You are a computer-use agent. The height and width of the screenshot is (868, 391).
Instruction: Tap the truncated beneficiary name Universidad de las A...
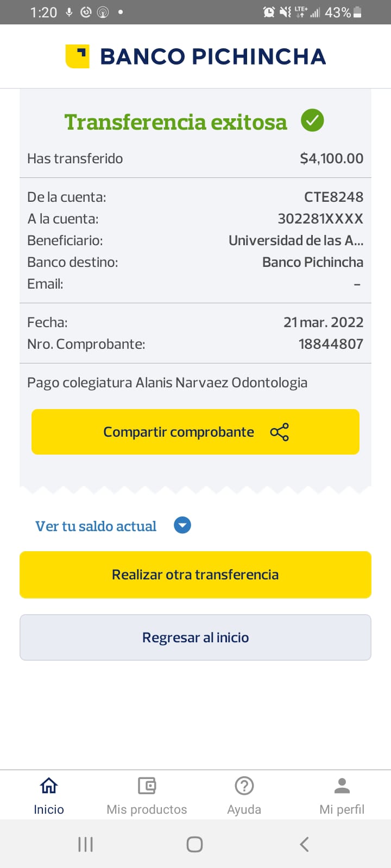tap(295, 240)
